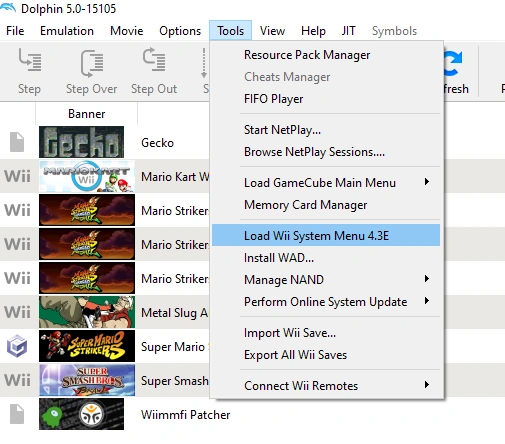Open the File menu

tap(15, 31)
